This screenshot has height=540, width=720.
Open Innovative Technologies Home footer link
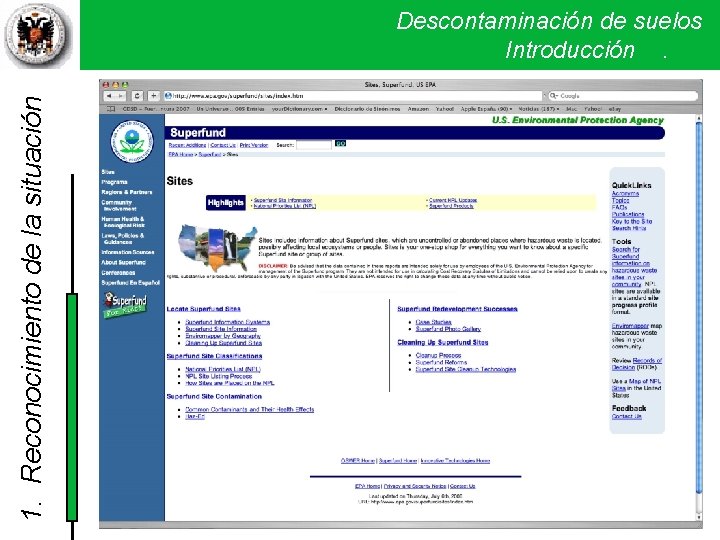tap(455, 461)
